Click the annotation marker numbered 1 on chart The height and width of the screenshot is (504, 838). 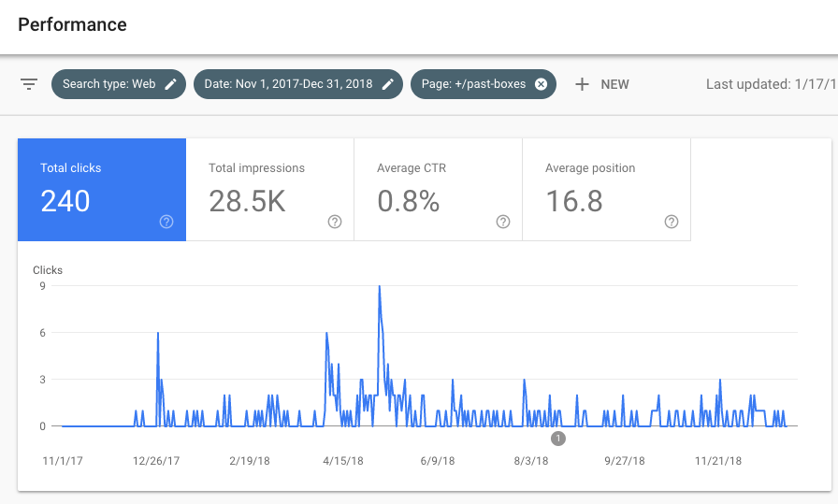(558, 439)
